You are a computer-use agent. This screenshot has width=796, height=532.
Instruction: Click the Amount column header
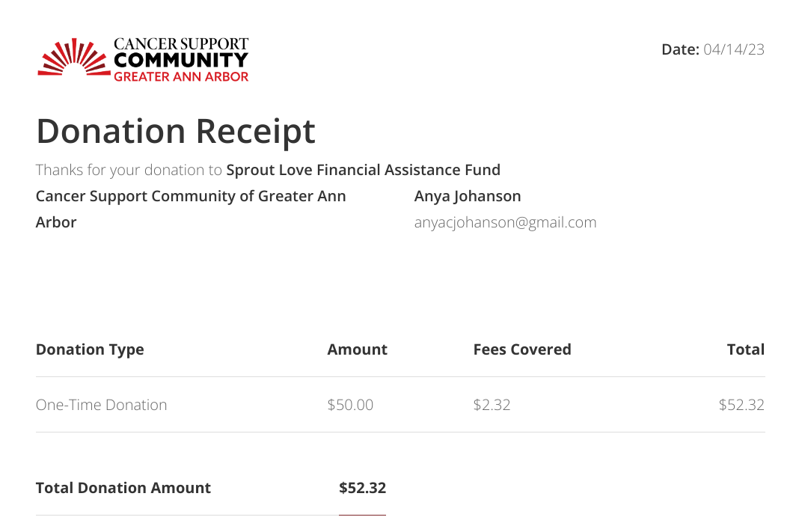pos(357,349)
